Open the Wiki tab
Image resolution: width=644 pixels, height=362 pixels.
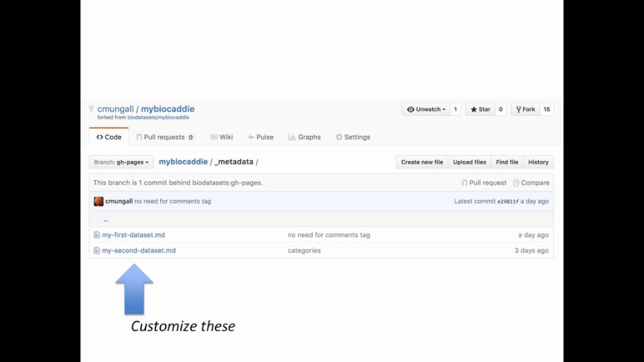221,137
